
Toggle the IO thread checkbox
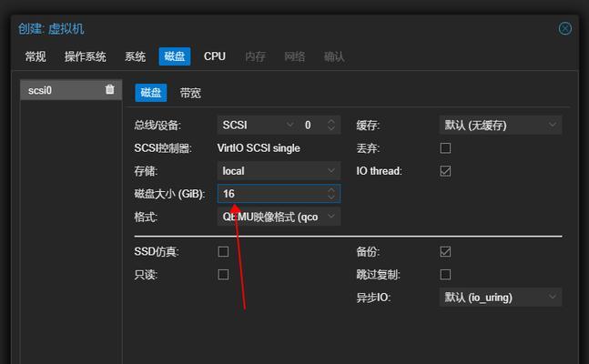pyautogui.click(x=445, y=171)
